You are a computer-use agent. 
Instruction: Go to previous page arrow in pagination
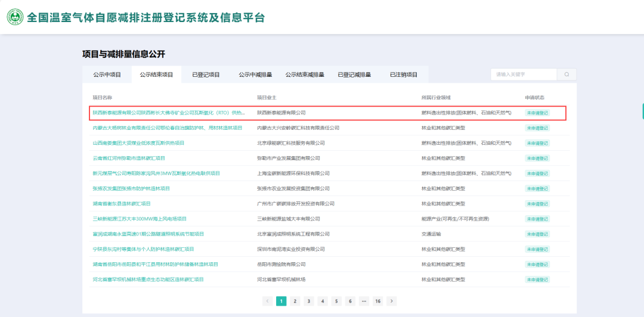point(267,301)
